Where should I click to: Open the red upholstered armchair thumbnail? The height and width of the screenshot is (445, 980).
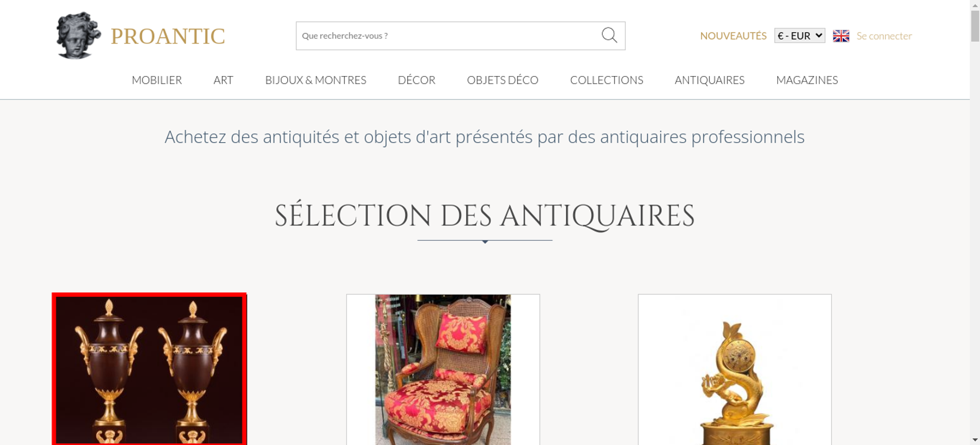[x=443, y=370]
